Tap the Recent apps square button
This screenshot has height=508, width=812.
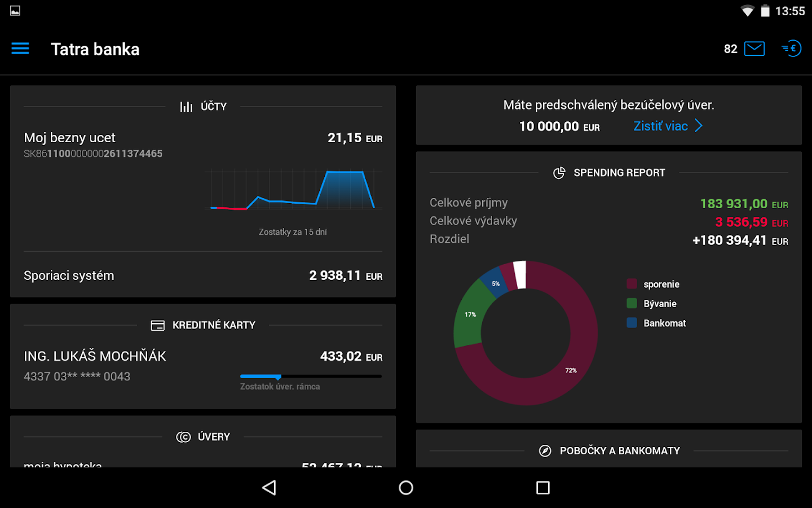coord(543,487)
